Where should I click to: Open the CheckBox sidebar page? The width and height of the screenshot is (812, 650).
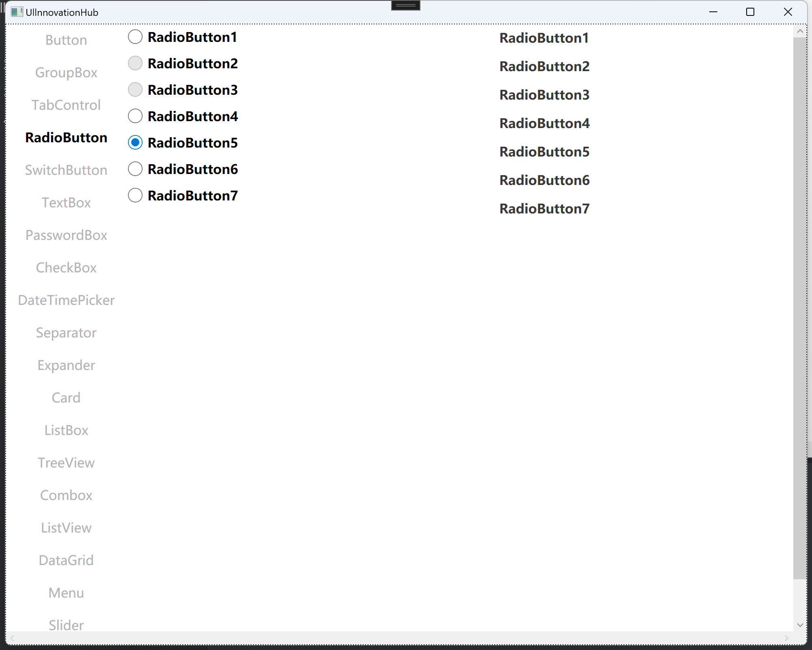click(x=66, y=268)
